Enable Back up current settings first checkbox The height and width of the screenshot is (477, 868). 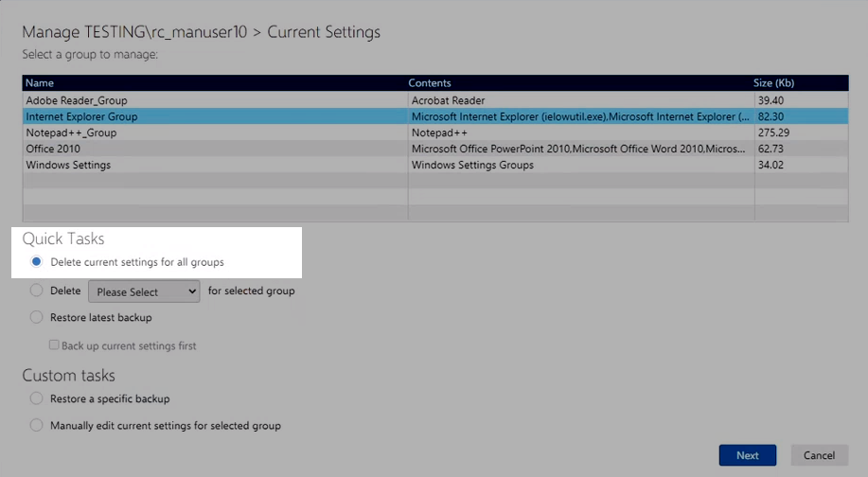55,345
